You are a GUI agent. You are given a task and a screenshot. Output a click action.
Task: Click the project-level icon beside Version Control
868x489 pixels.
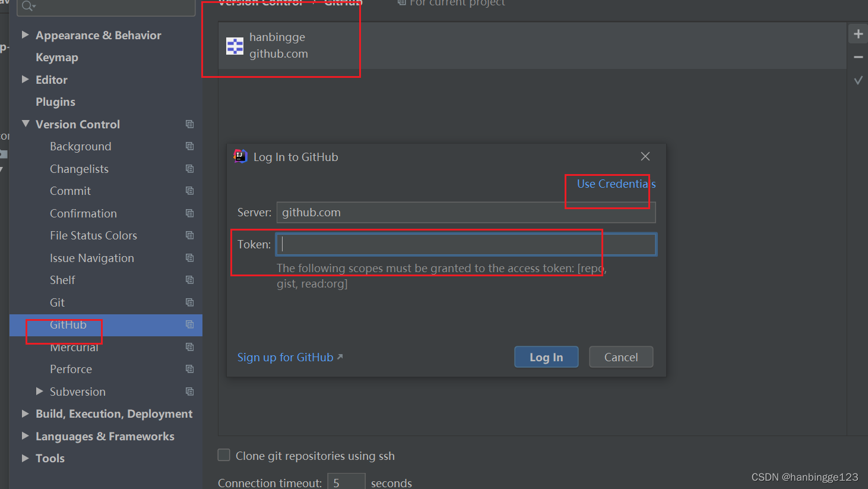coord(190,124)
